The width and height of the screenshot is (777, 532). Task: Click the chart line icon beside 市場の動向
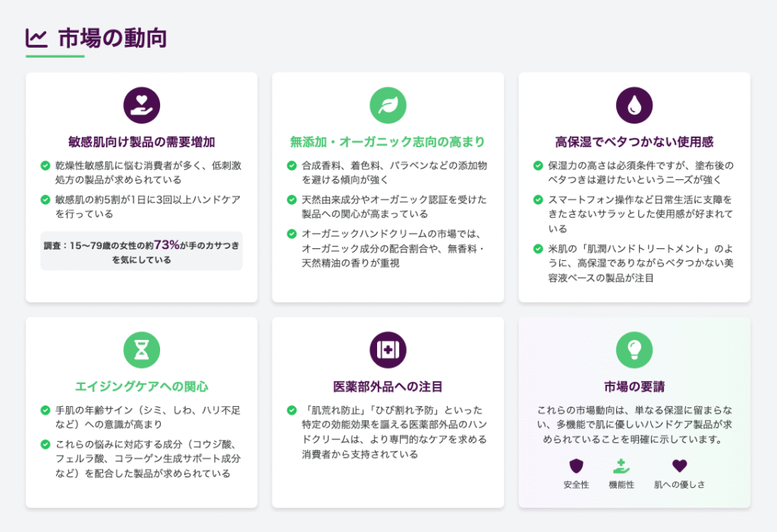click(x=36, y=37)
